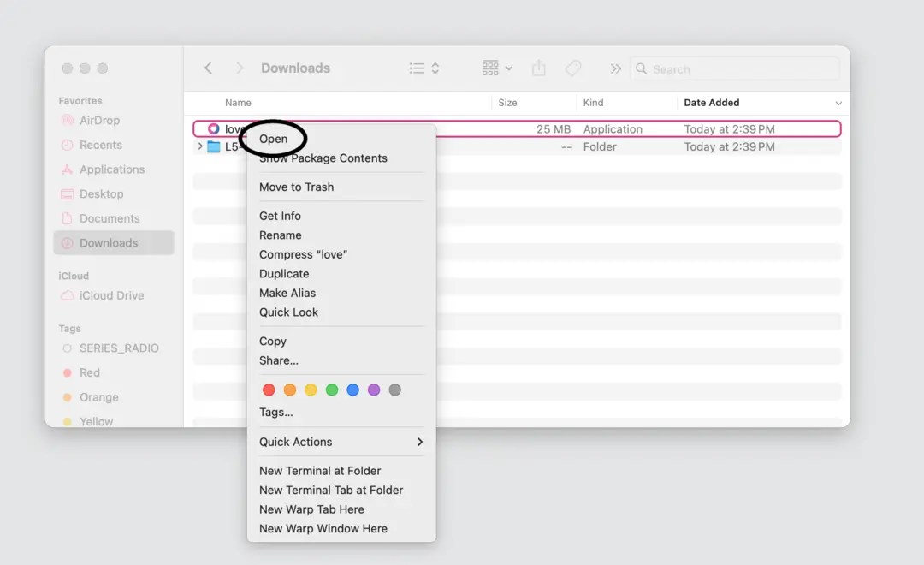
Task: Expand the Quick Actions submenu
Action: (x=341, y=442)
